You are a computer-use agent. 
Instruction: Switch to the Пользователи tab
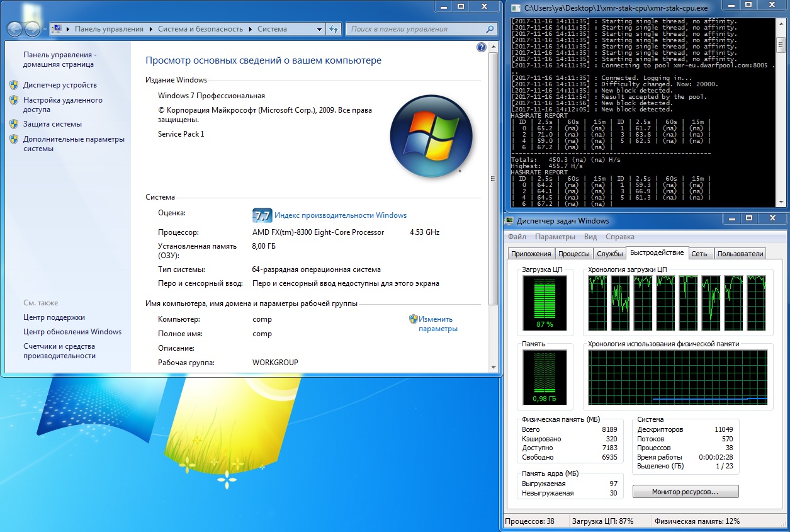pyautogui.click(x=740, y=254)
